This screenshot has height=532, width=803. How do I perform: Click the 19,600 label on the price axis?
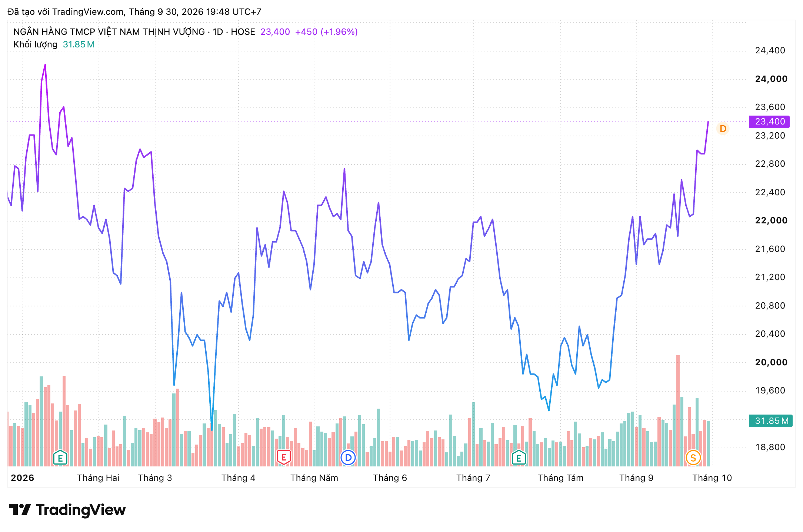[x=770, y=390]
